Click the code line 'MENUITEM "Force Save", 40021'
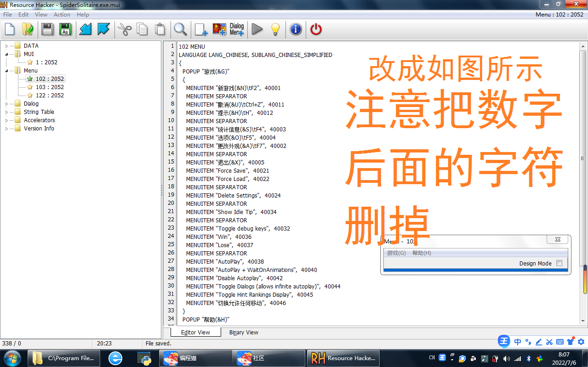 [228, 170]
